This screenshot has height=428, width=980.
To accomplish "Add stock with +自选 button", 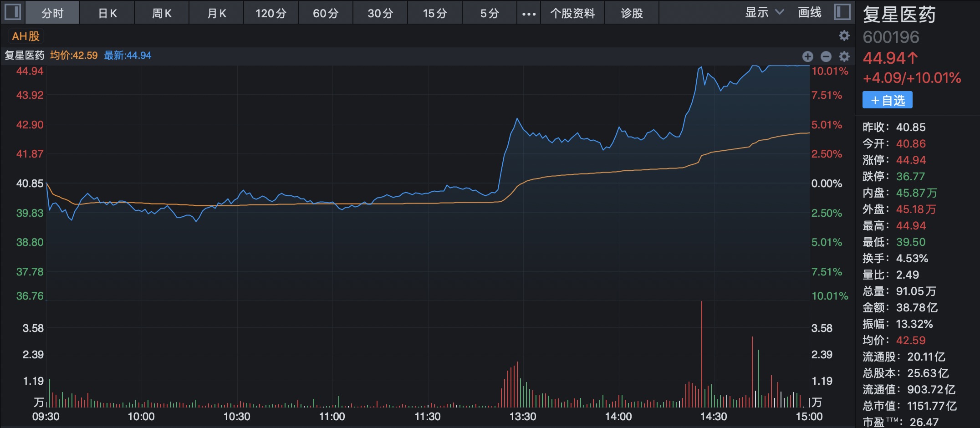I will (887, 100).
